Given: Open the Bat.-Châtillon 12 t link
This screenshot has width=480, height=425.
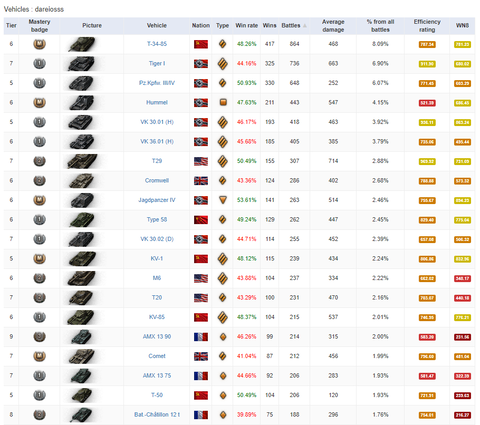Looking at the screenshot, I should [x=157, y=415].
